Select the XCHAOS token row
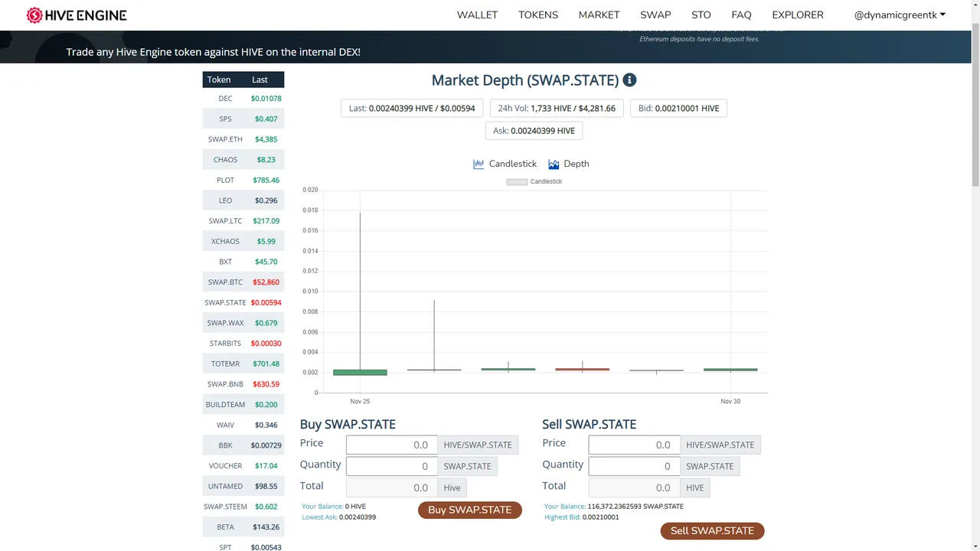This screenshot has width=980, height=551. coord(243,241)
